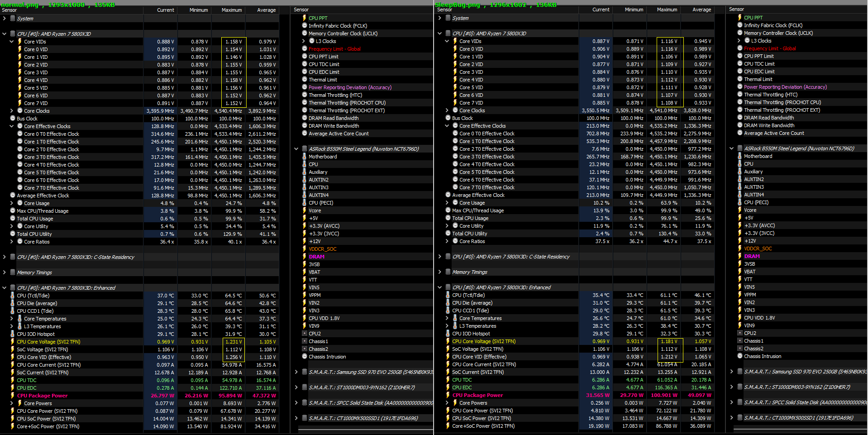The image size is (868, 435).
Task: Expand Core Clocks in normal.png
Action: [12, 111]
